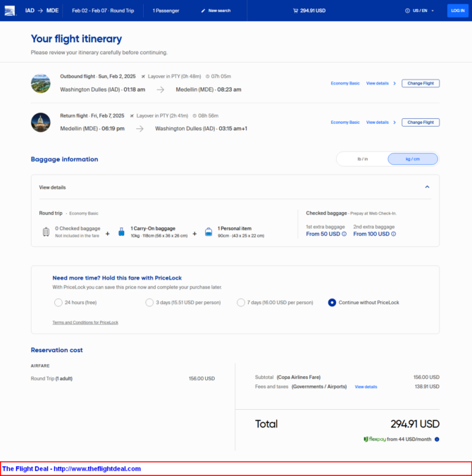Image resolution: width=472 pixels, height=476 pixels.
Task: Click the checked baggage suitcase icon
Action: pos(46,232)
